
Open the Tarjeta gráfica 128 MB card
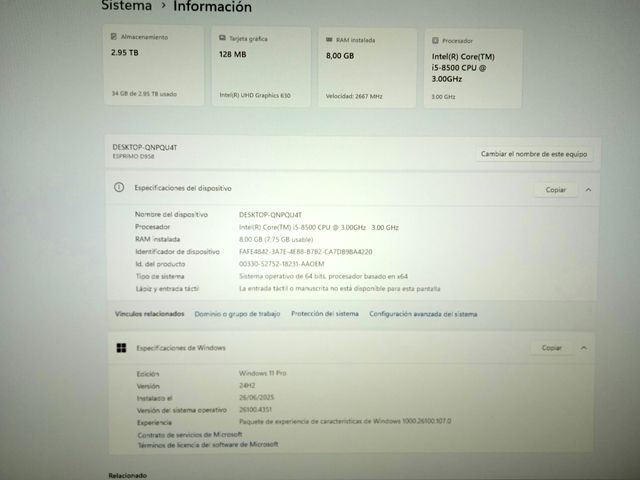(261, 67)
